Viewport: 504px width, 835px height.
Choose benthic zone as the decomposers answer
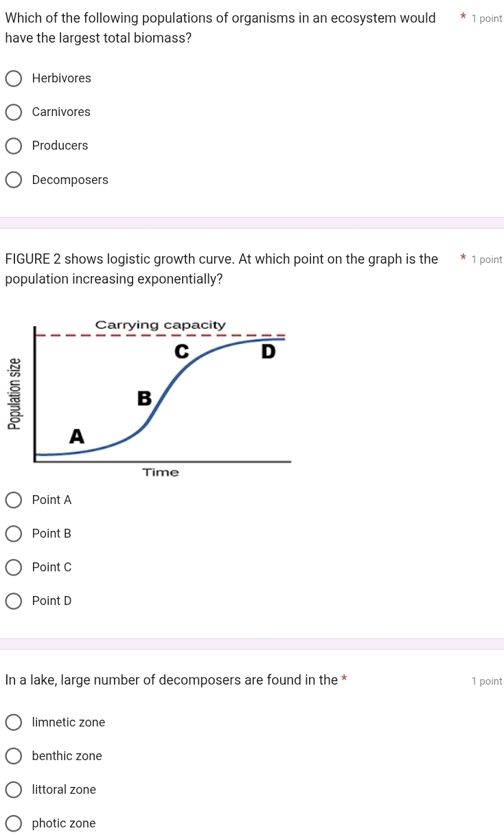(13, 755)
